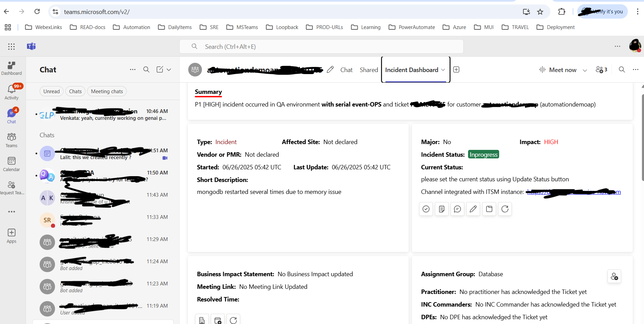
Task: Start a new chat with the compose icon
Action: pyautogui.click(x=159, y=69)
